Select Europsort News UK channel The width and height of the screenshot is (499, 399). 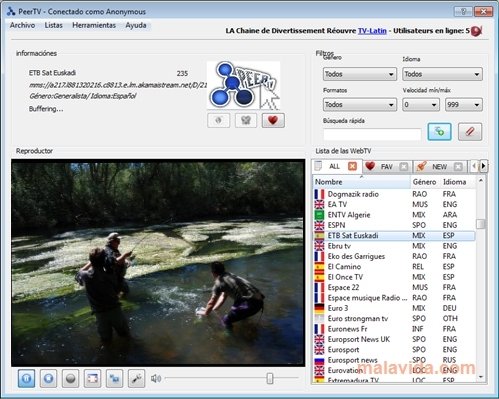click(394, 339)
